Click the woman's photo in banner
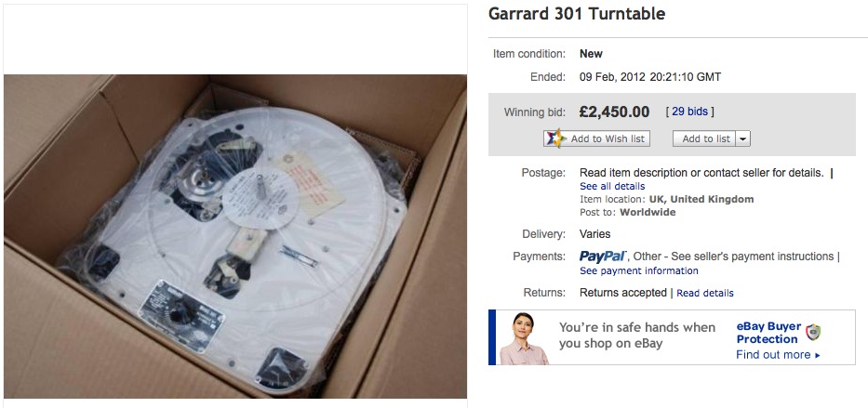This screenshot has width=868, height=408. pyautogui.click(x=521, y=338)
